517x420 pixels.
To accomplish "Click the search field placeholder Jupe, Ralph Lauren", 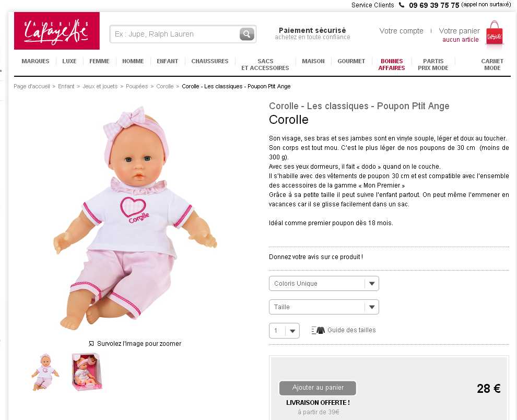I will 154,34.
